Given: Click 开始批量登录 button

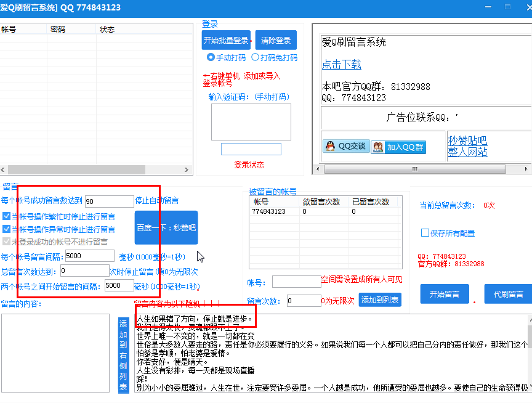Looking at the screenshot, I should tap(226, 41).
